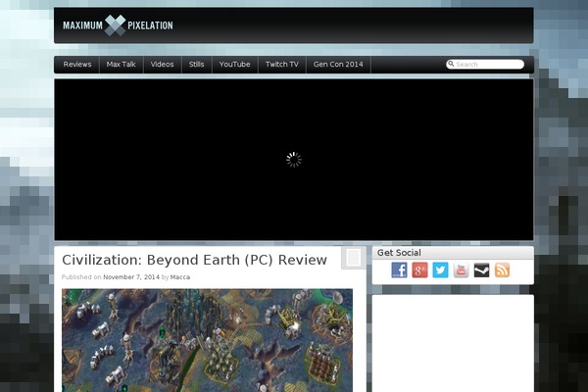Open the Steam social icon
This screenshot has height=392, width=588.
pos(481,269)
